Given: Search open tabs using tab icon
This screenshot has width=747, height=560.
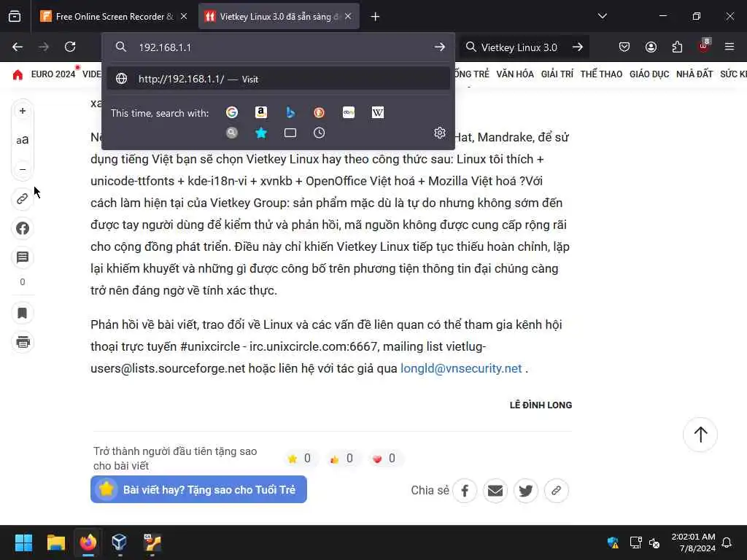Looking at the screenshot, I should click(290, 133).
